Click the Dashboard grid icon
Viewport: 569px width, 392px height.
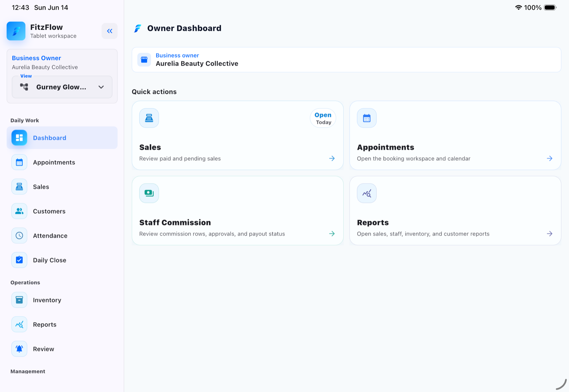pyautogui.click(x=19, y=138)
